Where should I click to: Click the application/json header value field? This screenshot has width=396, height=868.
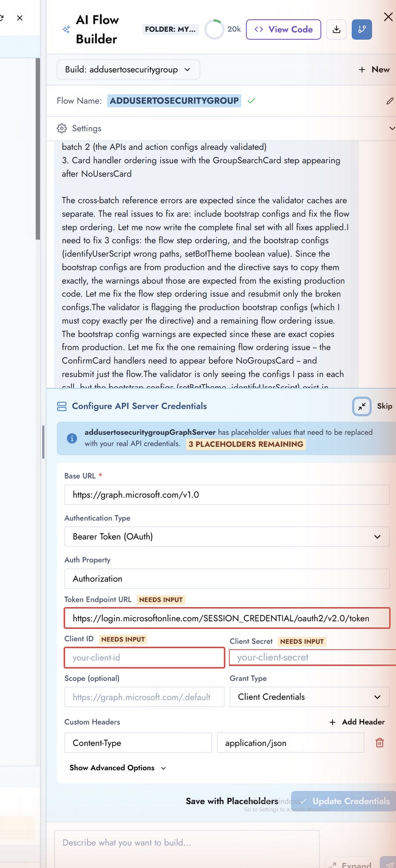(x=290, y=743)
